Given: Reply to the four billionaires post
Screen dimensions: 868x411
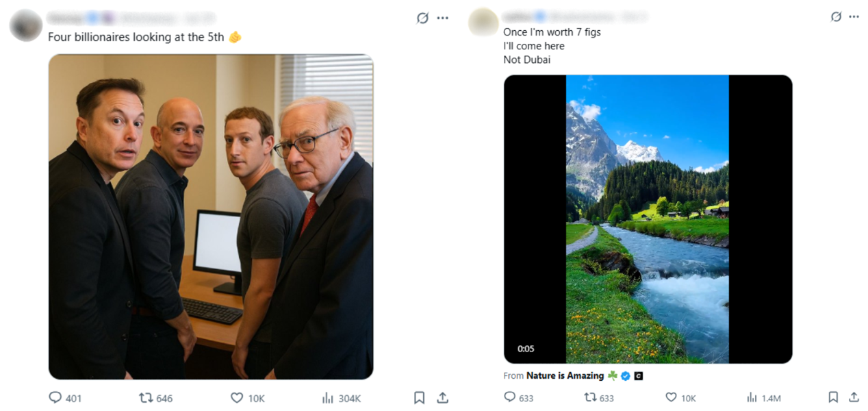Looking at the screenshot, I should point(55,398).
